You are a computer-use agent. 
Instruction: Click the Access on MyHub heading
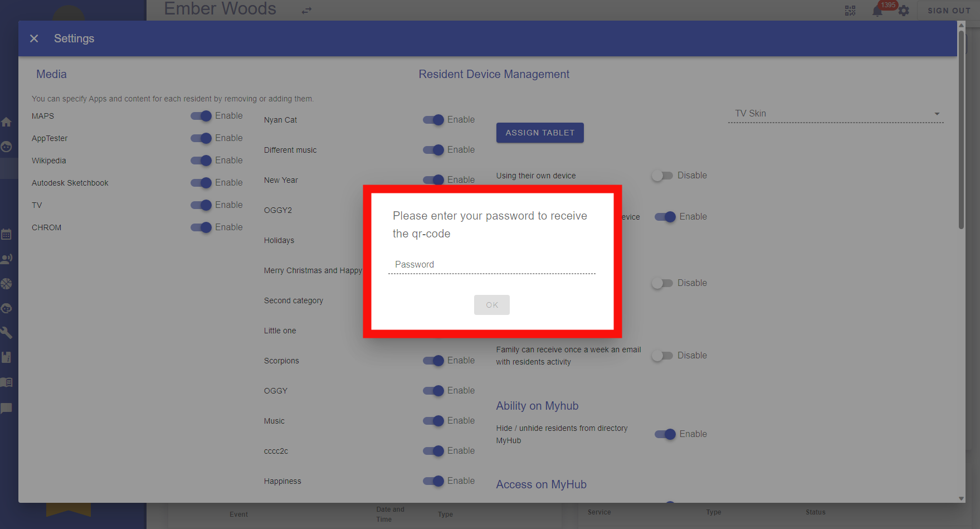(x=541, y=484)
